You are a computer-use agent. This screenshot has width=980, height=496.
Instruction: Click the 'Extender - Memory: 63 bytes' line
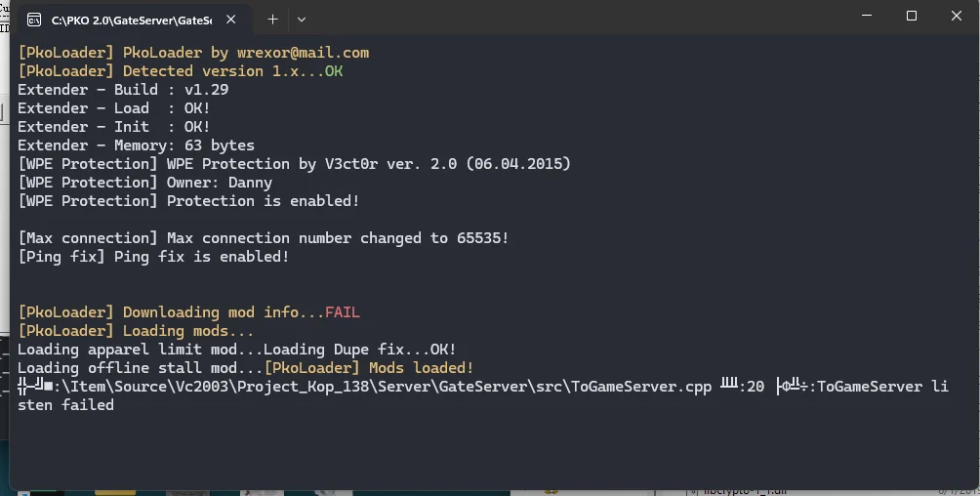coord(136,145)
